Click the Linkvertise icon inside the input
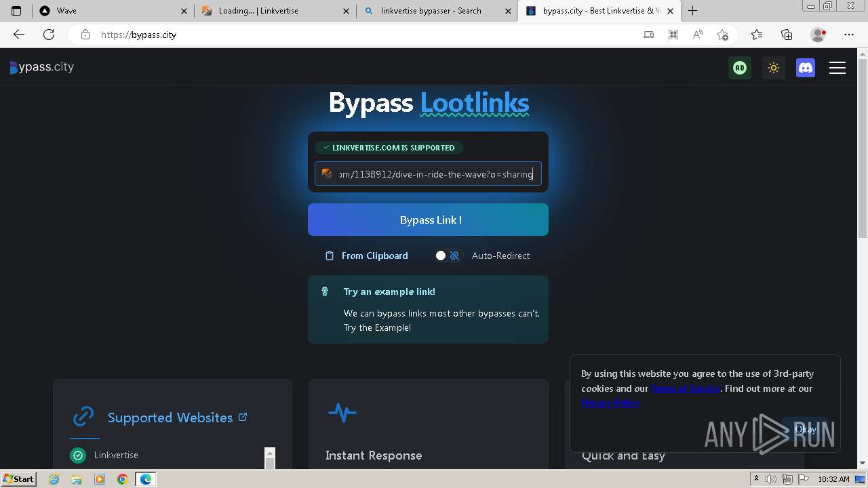Image resolution: width=868 pixels, height=488 pixels. coord(326,174)
